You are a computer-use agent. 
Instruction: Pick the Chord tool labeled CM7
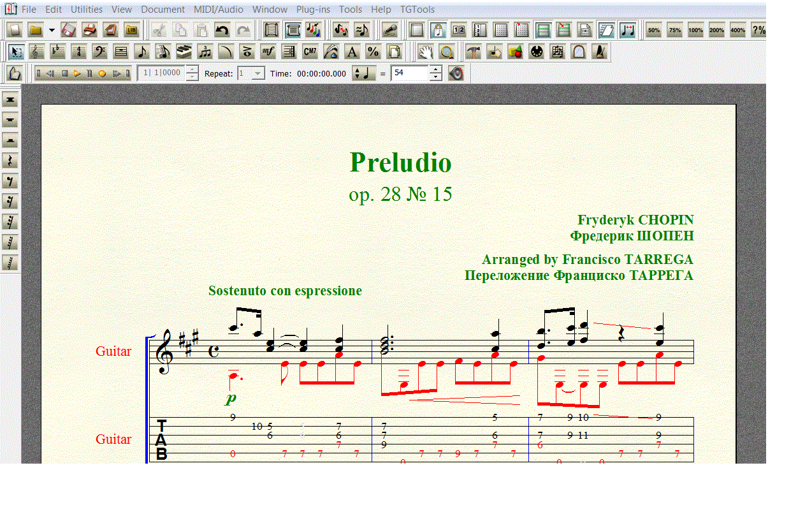tap(310, 52)
